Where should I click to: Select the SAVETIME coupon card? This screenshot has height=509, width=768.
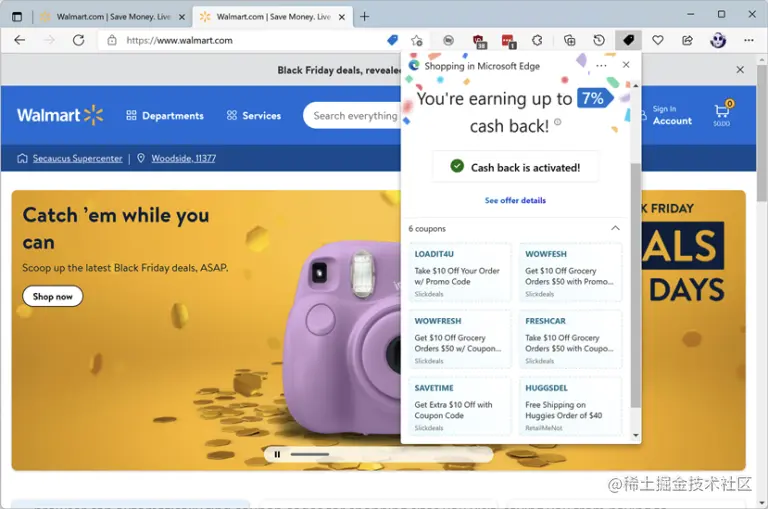[x=459, y=406]
